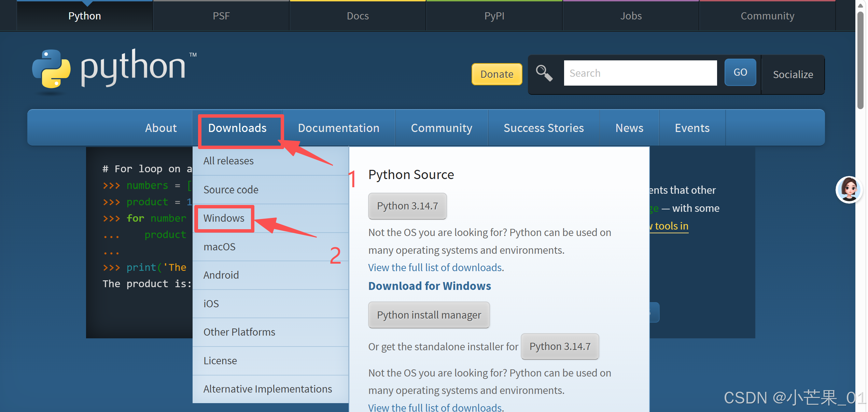868x412 pixels.
Task: Click the yellow Donate button
Action: click(x=497, y=74)
